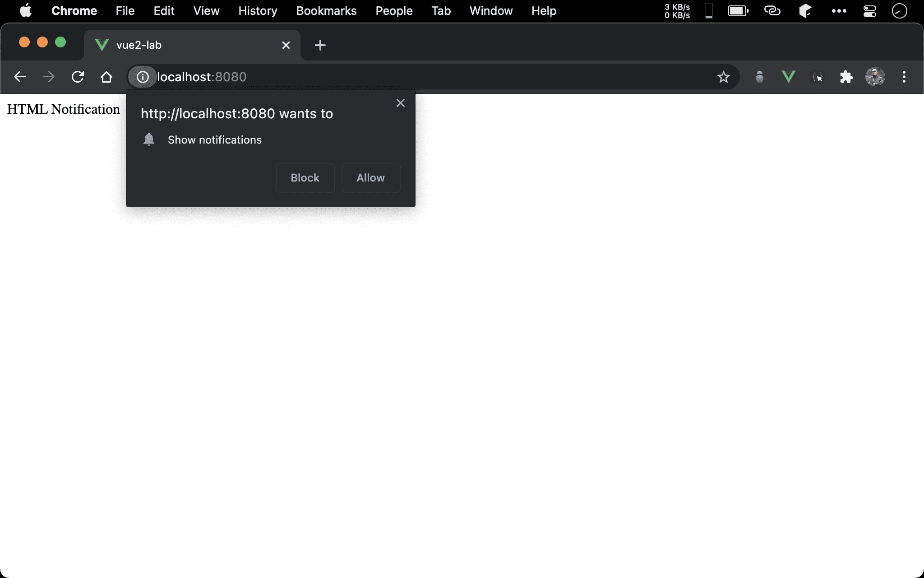The height and width of the screenshot is (578, 924).
Task: Click the notification bell icon in popup
Action: (x=148, y=140)
